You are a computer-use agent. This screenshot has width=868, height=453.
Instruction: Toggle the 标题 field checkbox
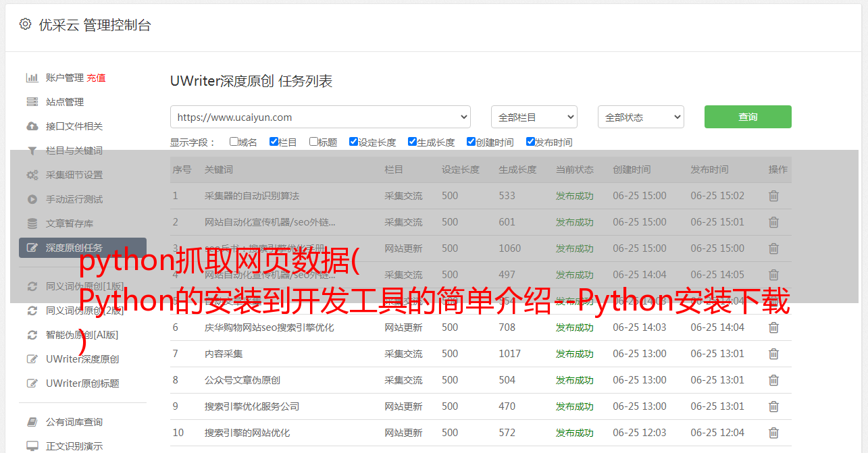(313, 142)
